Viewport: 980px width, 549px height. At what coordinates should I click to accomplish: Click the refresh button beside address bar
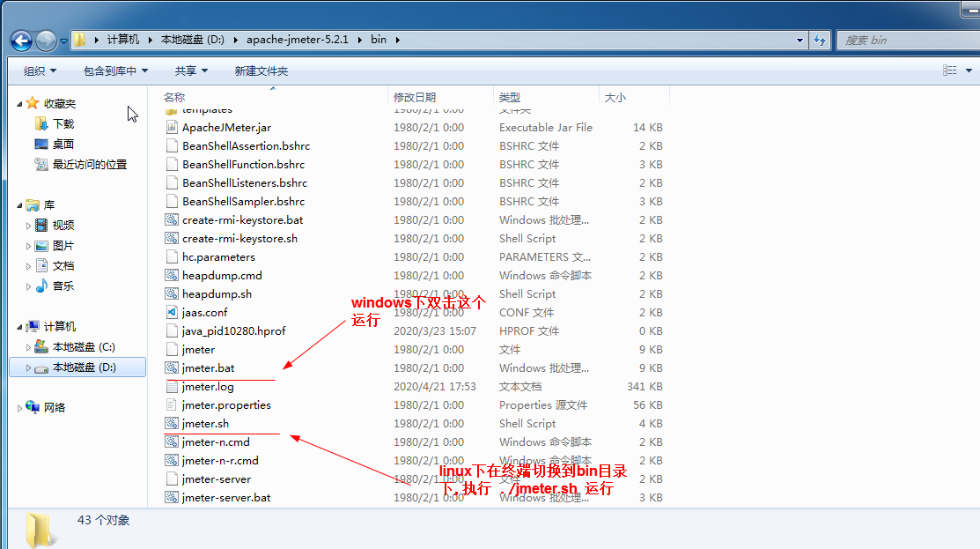click(x=820, y=40)
